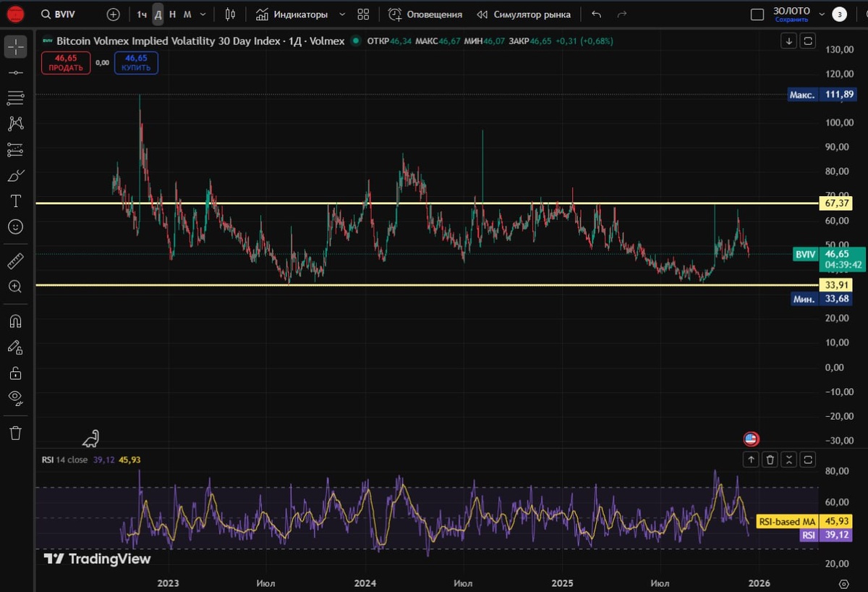
Task: Select the brush drawing tool
Action: [15, 175]
